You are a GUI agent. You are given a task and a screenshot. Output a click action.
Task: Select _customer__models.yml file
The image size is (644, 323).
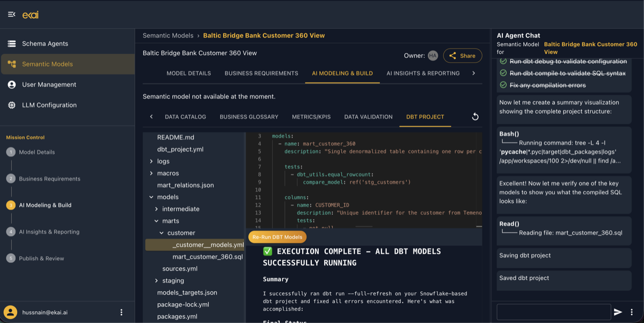195,245
